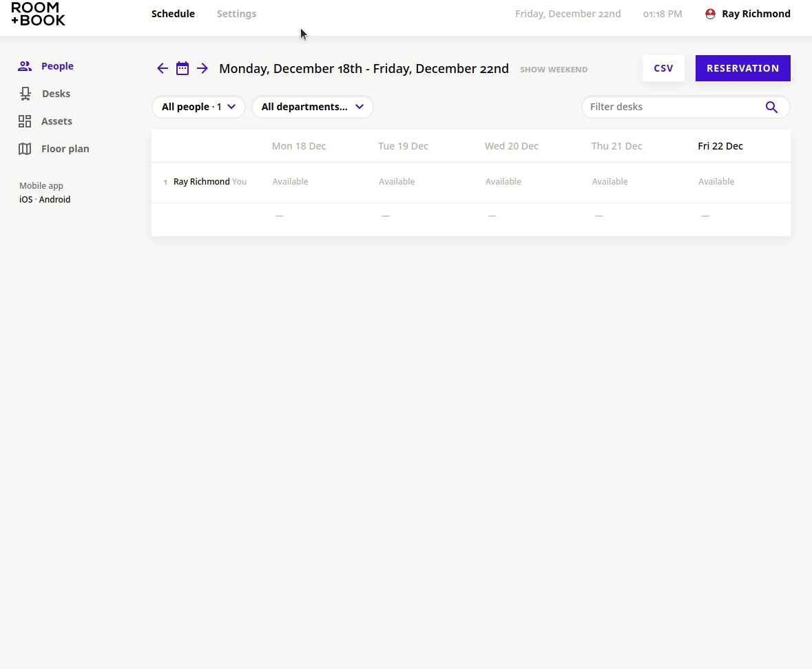
Task: Click the Assets grid icon
Action: click(25, 121)
